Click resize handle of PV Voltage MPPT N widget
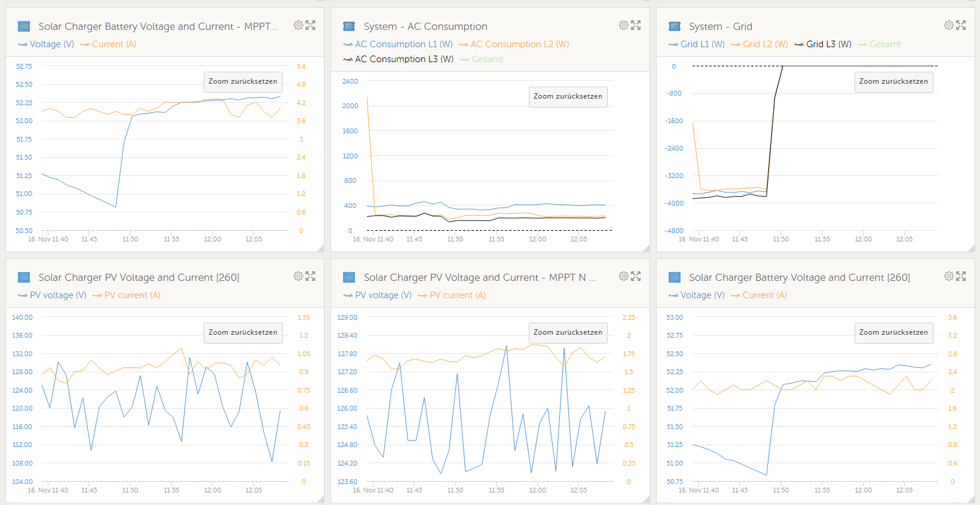 647,499
